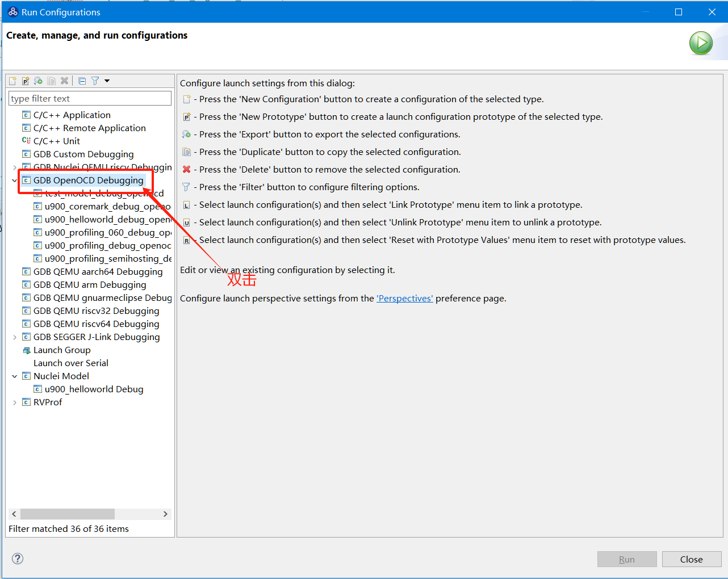This screenshot has height=579, width=728.
Task: Select u900_helloworld Debug configuration
Action: 94,389
